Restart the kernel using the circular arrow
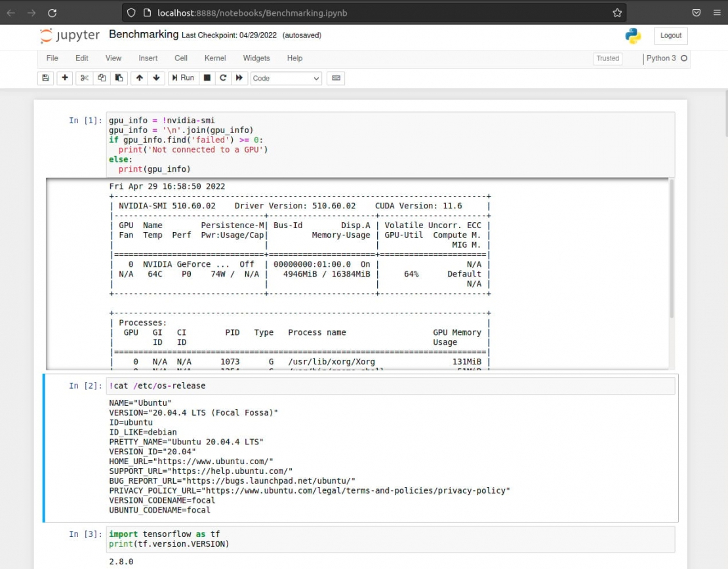Image resolution: width=728 pixels, height=569 pixels. point(223,78)
